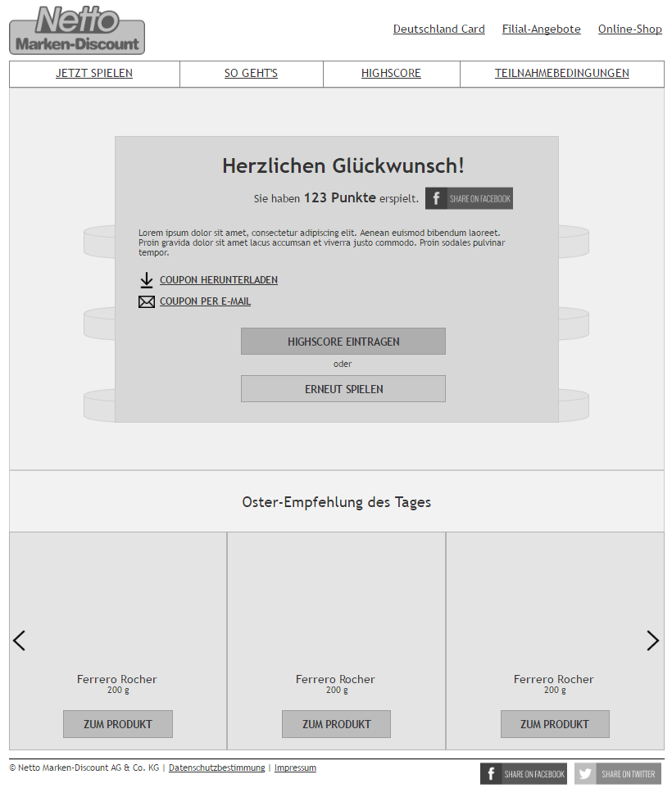
Task: Open the TEILNAHMEBEDINGUNGEN tab
Action: coord(562,74)
